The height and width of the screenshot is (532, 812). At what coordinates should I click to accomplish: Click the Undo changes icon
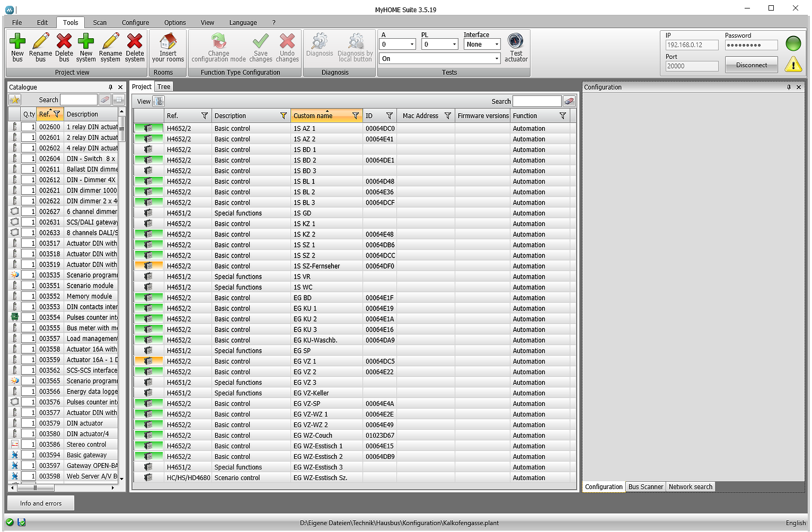287,41
